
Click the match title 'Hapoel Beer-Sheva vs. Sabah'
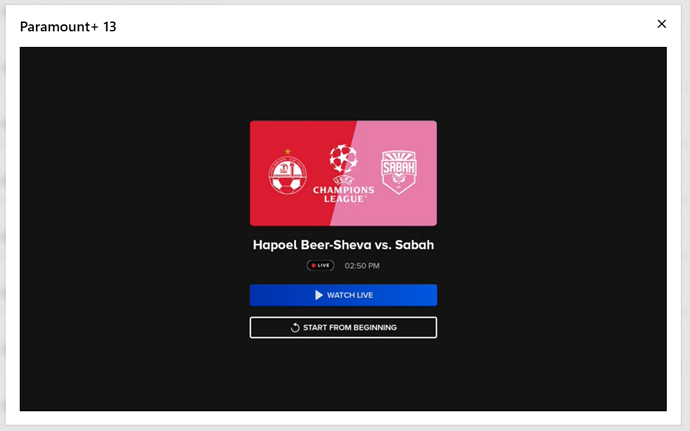coord(343,245)
